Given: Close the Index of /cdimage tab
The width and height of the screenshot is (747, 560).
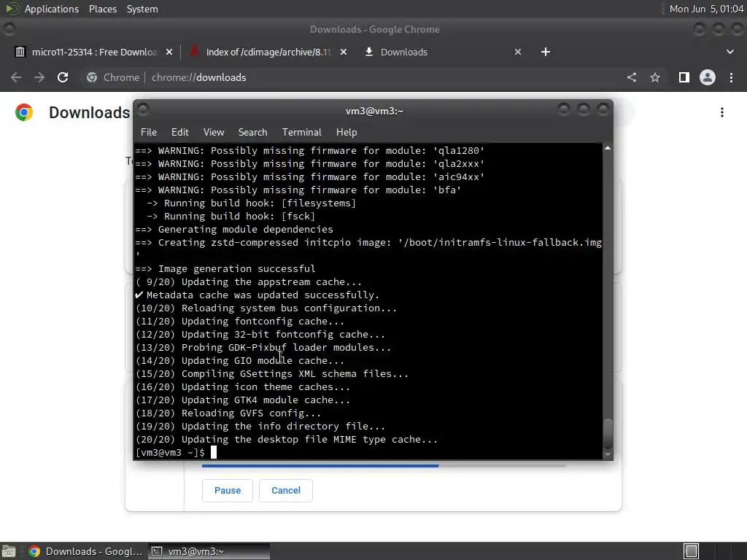Looking at the screenshot, I should point(344,52).
